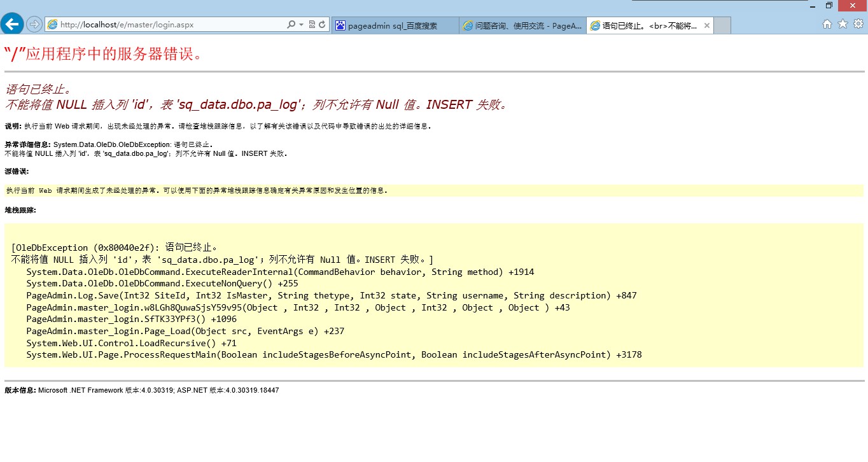Click the search magnifier in address bar
Screen dimensions: 868x462
[291, 25]
